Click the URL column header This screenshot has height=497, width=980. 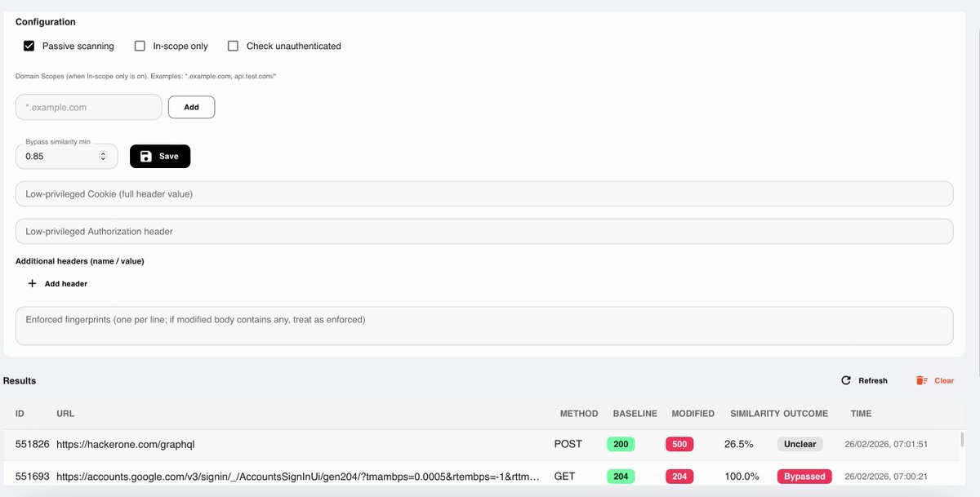[x=65, y=414]
